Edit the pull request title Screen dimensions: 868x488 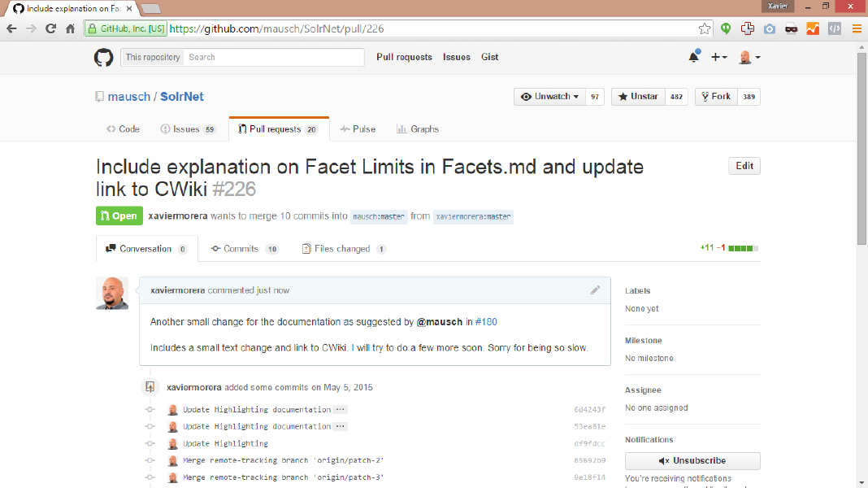[x=744, y=166]
